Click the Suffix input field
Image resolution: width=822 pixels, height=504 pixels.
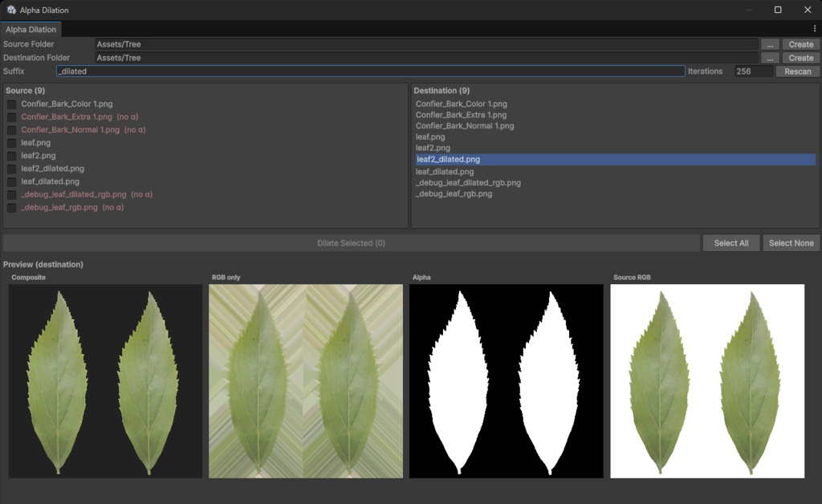tap(371, 71)
